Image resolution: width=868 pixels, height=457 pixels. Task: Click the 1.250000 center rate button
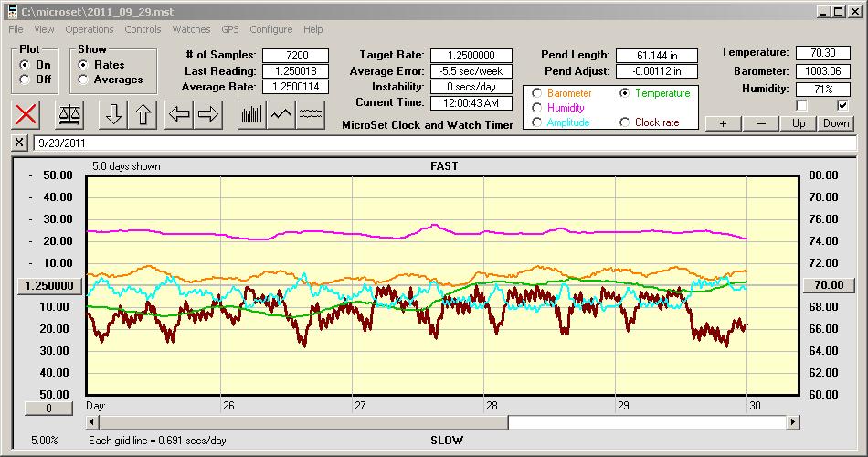point(49,286)
